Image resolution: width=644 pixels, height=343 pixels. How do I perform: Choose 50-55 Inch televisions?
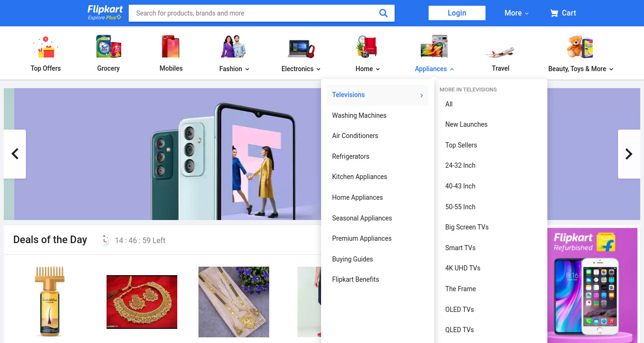click(x=460, y=207)
